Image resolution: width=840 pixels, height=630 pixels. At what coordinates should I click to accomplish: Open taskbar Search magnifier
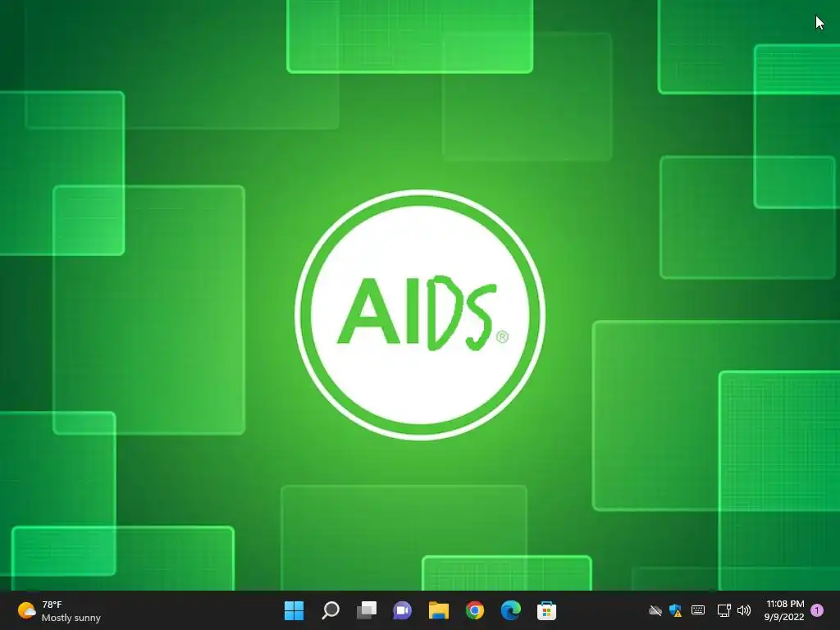[330, 610]
